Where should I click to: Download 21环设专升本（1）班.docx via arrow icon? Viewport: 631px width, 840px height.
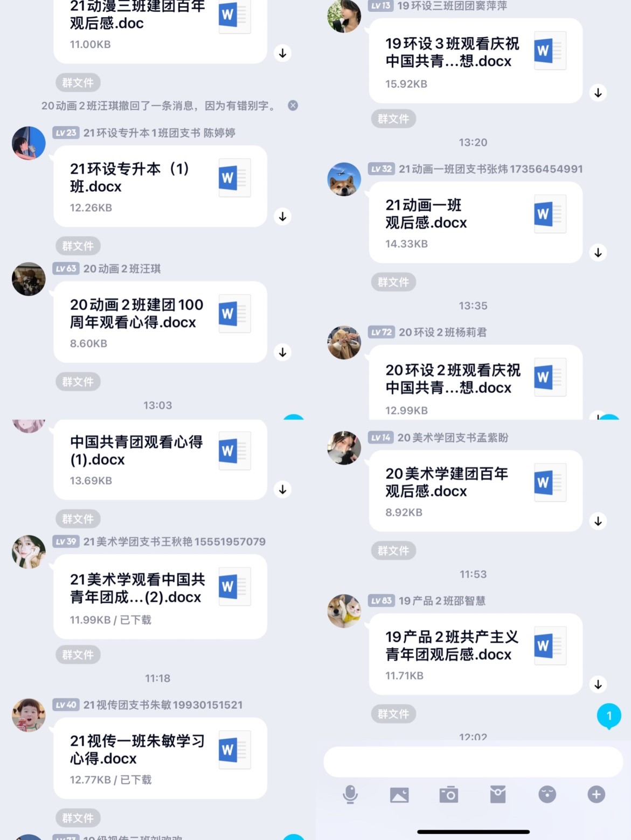pyautogui.click(x=283, y=217)
